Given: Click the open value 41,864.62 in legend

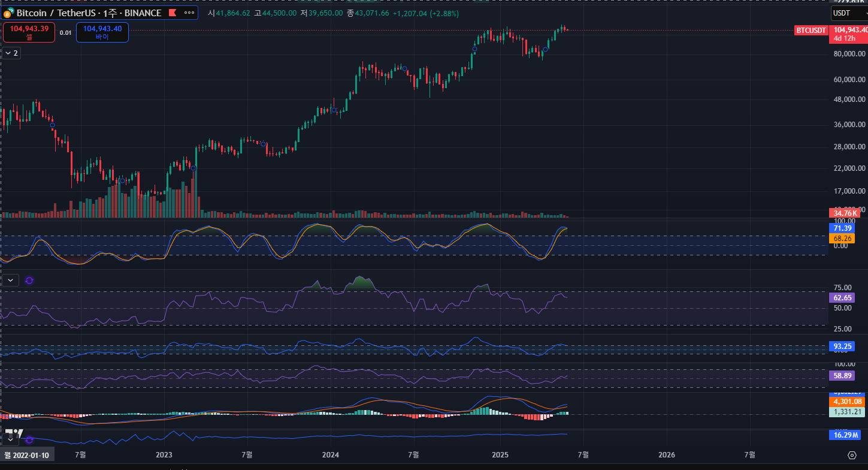Looking at the screenshot, I should [233, 13].
